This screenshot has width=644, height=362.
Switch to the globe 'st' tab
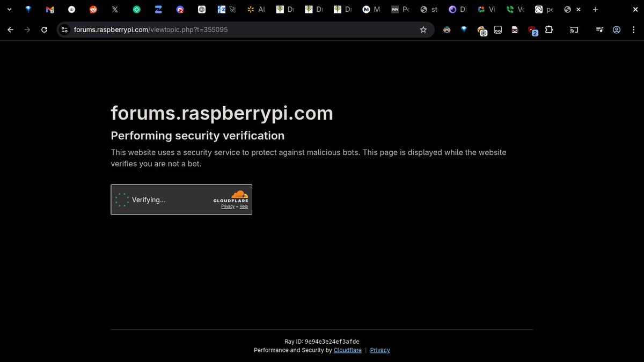[429, 10]
